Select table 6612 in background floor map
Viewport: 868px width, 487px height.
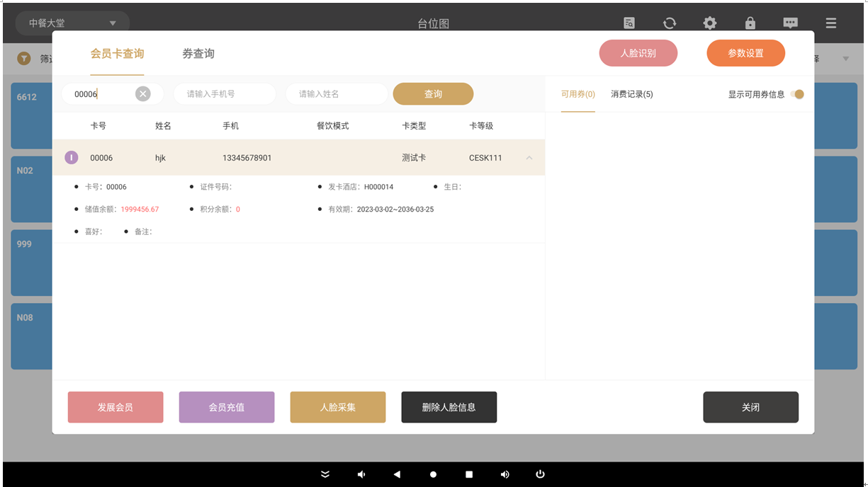[31, 115]
